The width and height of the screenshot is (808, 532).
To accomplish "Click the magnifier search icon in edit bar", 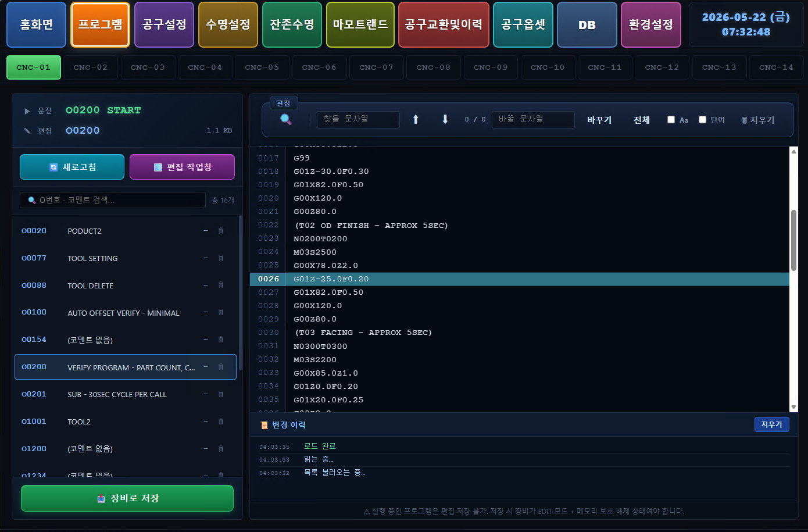I will [286, 119].
